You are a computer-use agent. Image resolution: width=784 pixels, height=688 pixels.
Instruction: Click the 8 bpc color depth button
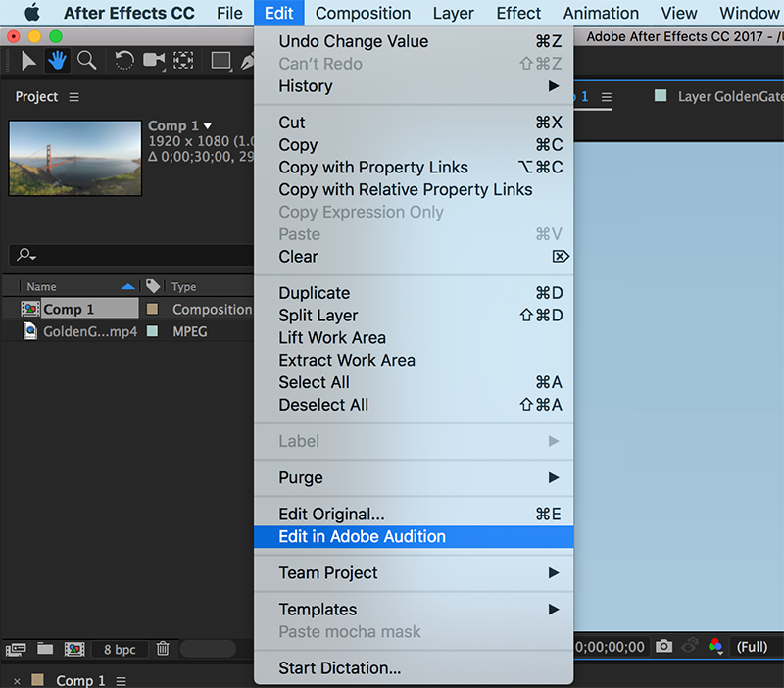120,649
